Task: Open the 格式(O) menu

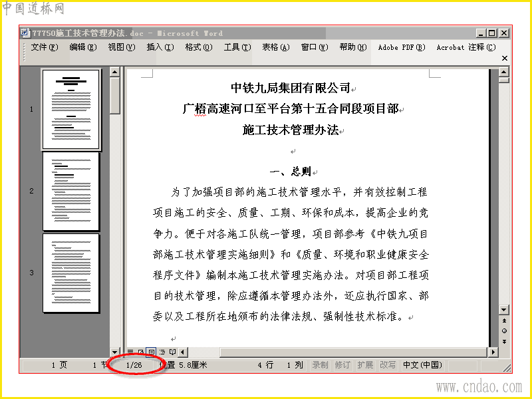Action: point(199,47)
